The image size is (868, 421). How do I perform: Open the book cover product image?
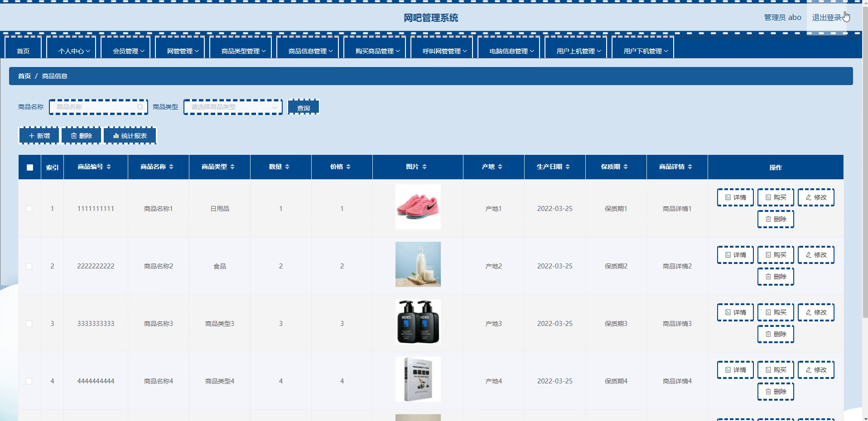[418, 379]
